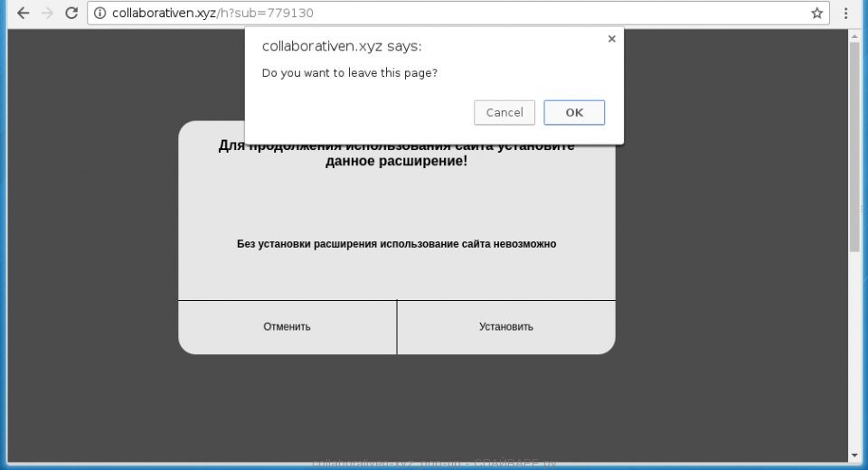The height and width of the screenshot is (470, 868).
Task: Click the 'collaborativen.xyz says:' dialog title
Action: pyautogui.click(x=341, y=46)
